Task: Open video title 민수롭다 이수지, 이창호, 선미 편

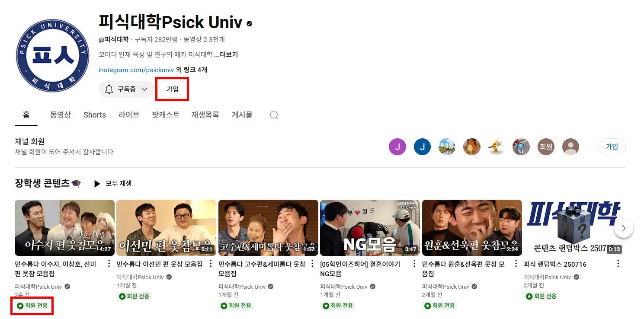Action: [x=55, y=269]
